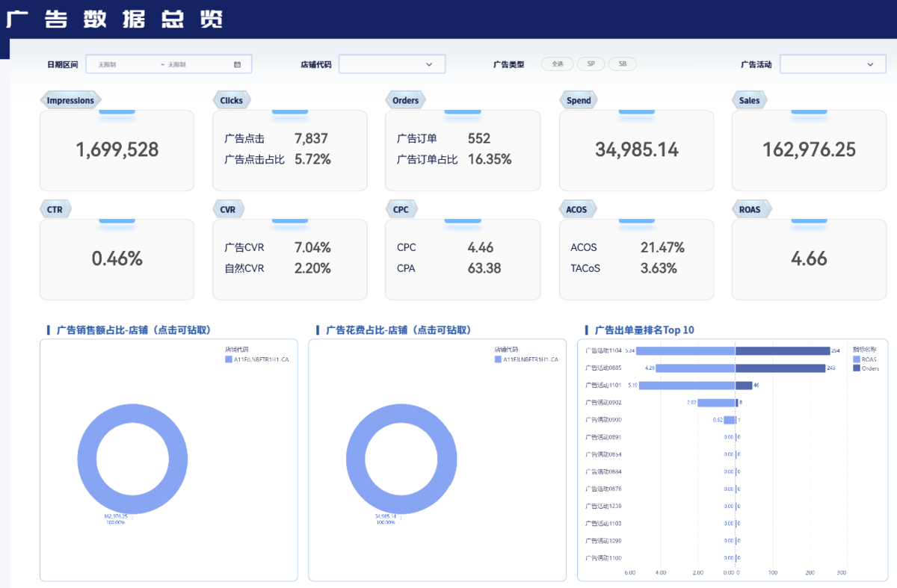Screen dimensions: 897x588
Task: Click the ROAS legend color swatch
Action: tap(857, 359)
